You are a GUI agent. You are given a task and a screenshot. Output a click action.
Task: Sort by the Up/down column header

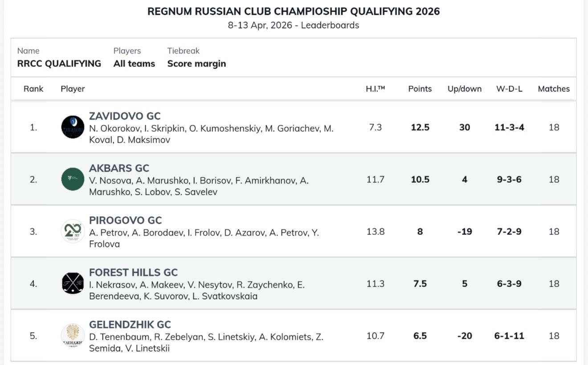point(464,89)
